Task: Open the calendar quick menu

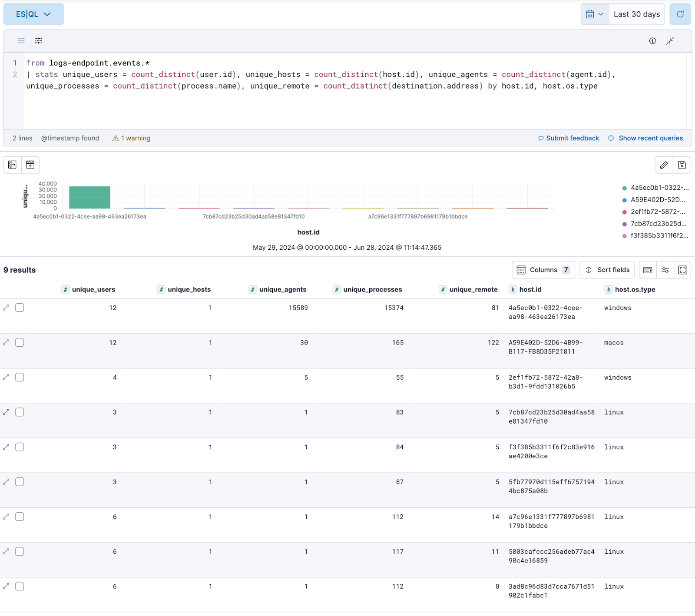Action: (595, 14)
